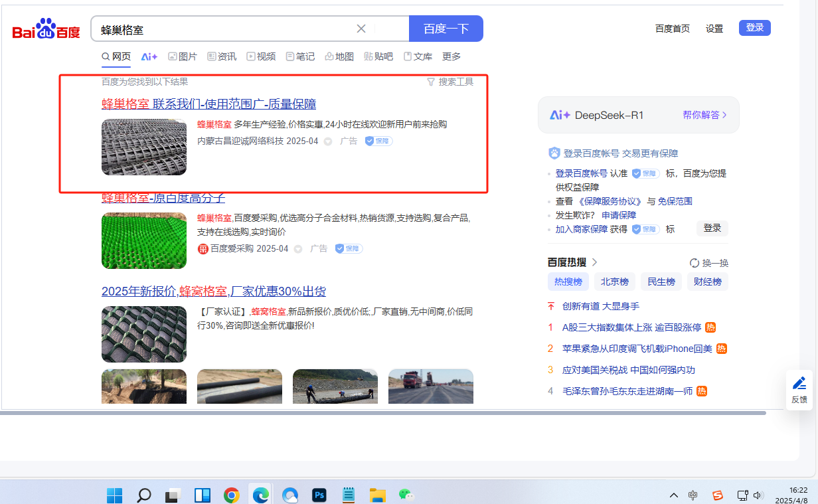Click the blue 登录 button at top right
Screen dimensions: 818x504
coord(755,28)
